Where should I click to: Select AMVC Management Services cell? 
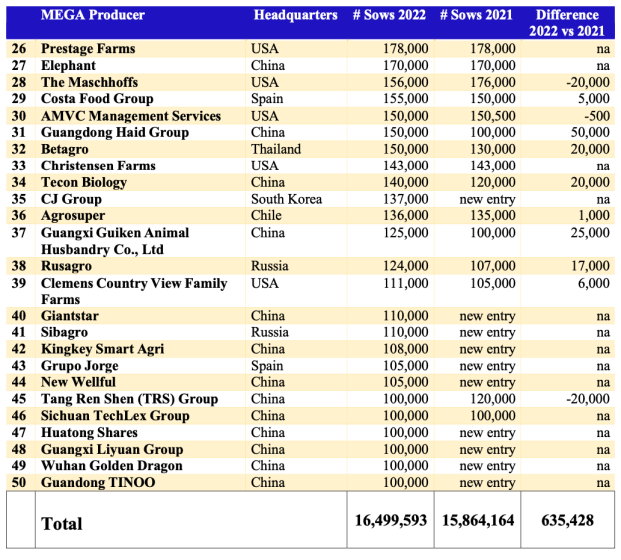coord(131,116)
